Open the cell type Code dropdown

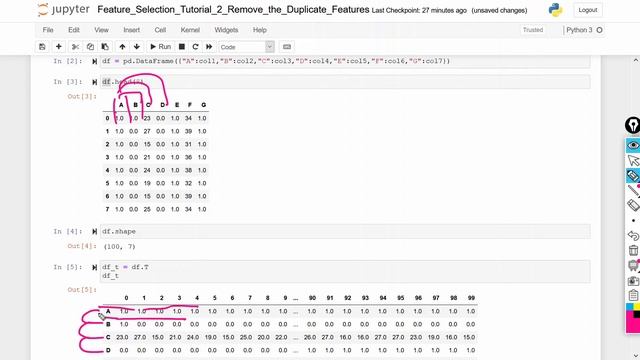[x=246, y=47]
